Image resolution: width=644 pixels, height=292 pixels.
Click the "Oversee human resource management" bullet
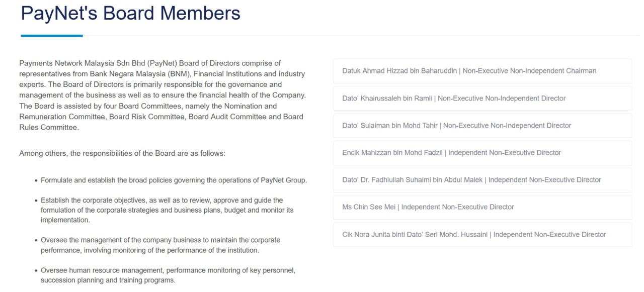tap(168, 271)
